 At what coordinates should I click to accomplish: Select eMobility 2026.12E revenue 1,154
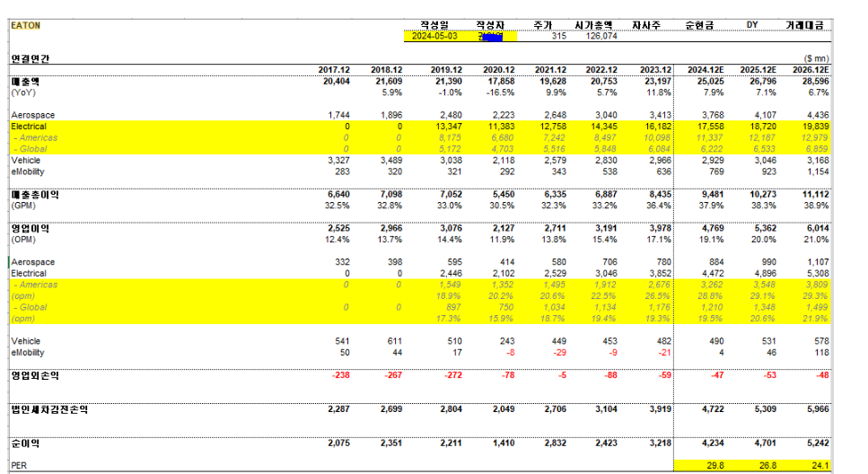(x=818, y=171)
